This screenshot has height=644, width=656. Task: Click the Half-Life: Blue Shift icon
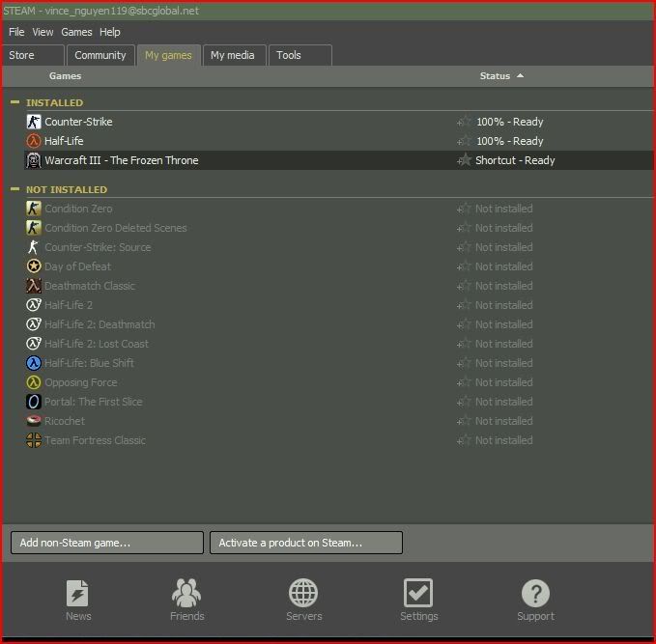tap(34, 363)
